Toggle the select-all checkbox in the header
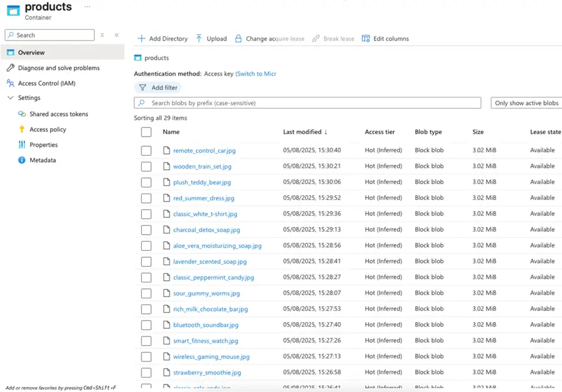Screen dimensions: 562x392 [146, 132]
